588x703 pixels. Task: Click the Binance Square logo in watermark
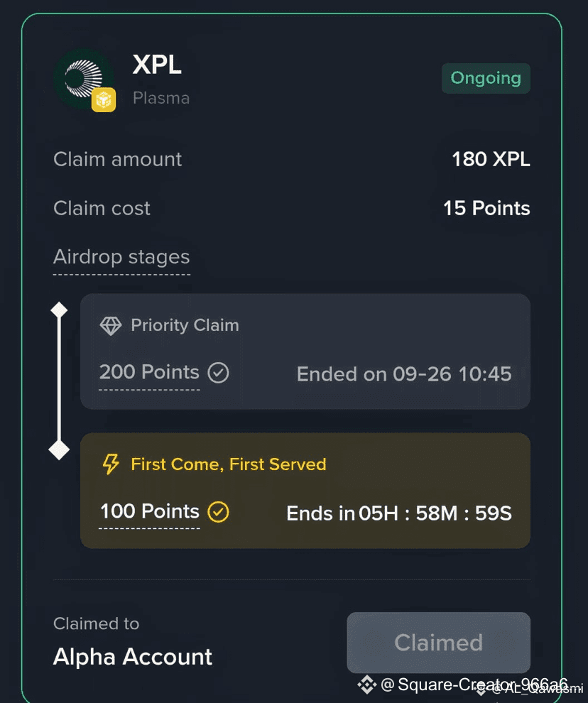point(366,685)
